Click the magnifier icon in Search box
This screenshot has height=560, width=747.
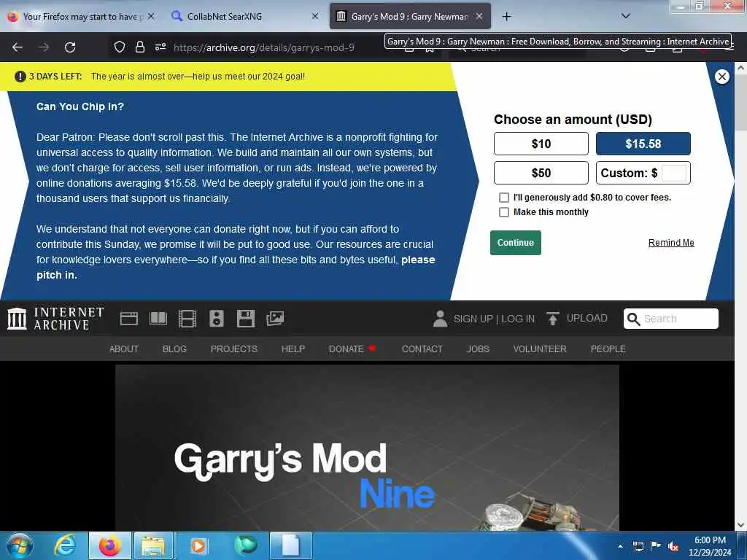pos(634,319)
